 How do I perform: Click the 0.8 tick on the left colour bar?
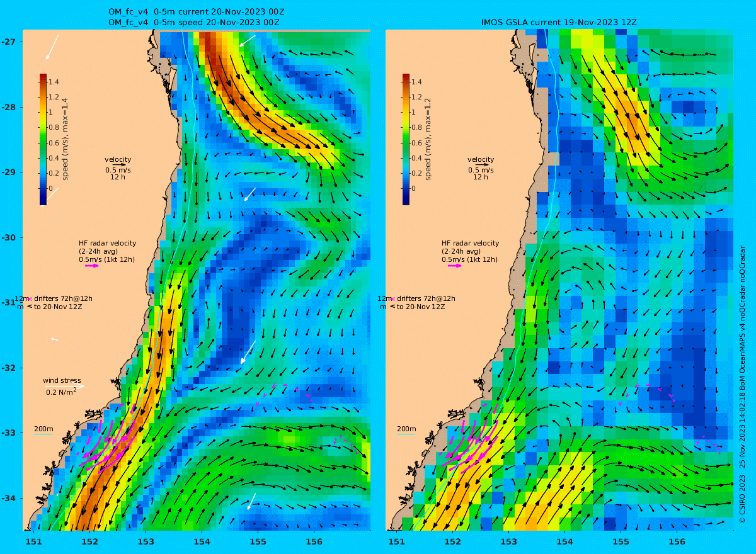(54, 128)
